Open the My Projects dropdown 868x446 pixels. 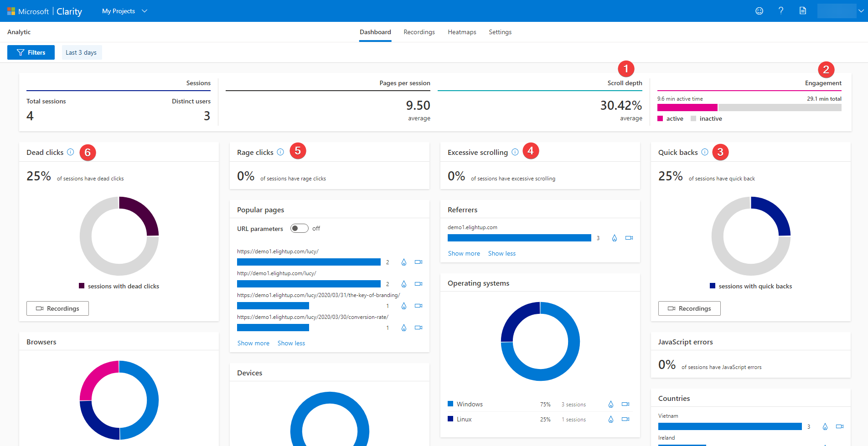coord(124,11)
